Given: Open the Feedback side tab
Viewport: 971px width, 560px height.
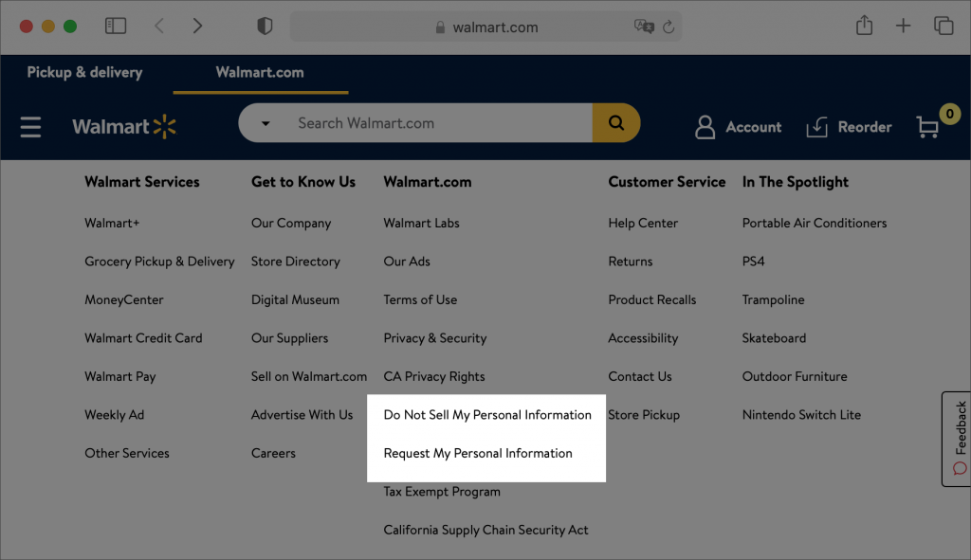Looking at the screenshot, I should pyautogui.click(x=958, y=439).
